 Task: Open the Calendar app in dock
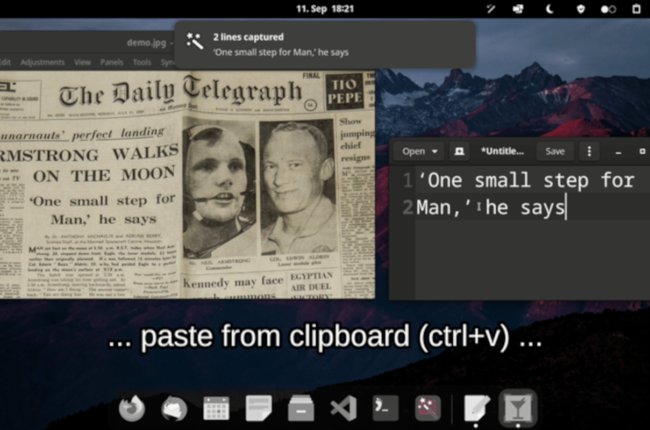[216, 408]
